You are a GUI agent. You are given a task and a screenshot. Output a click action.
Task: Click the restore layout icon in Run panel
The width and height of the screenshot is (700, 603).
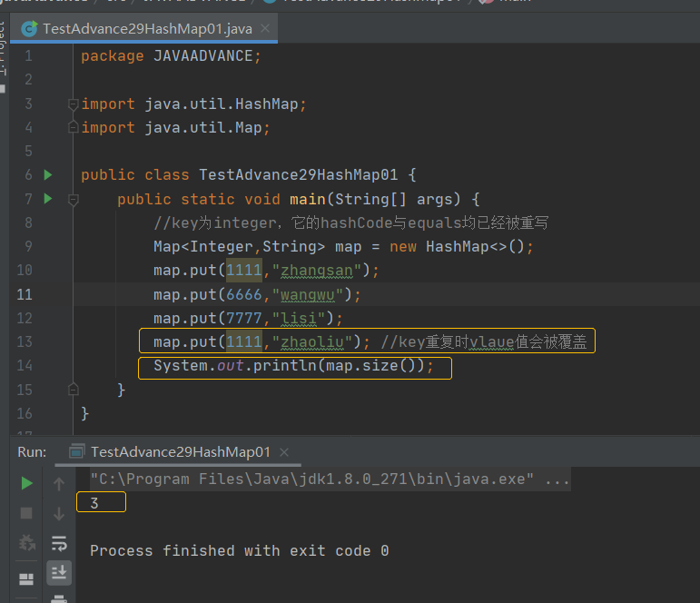pos(26,579)
